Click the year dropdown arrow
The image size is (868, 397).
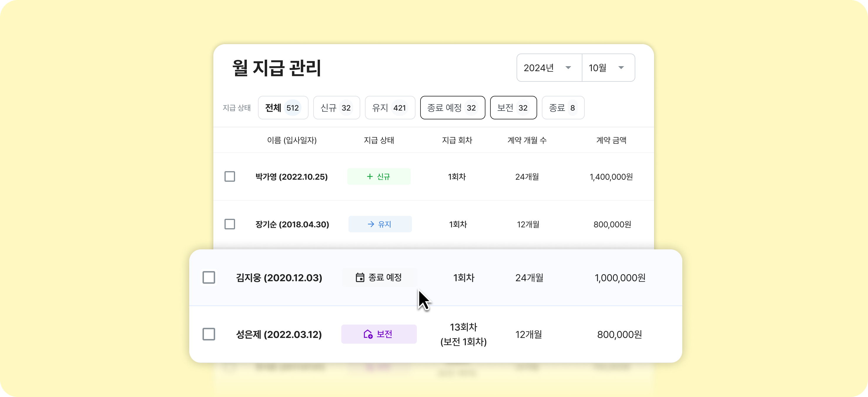click(568, 68)
